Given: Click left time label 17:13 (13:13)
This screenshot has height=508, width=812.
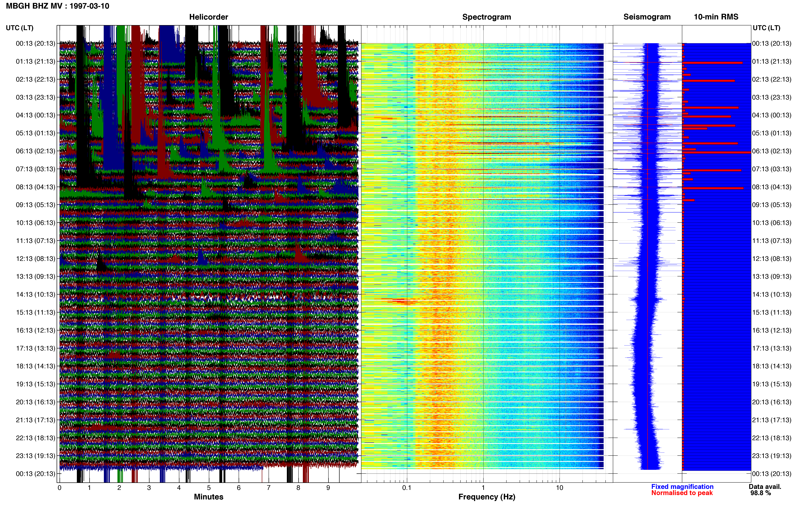Looking at the screenshot, I should (36, 348).
